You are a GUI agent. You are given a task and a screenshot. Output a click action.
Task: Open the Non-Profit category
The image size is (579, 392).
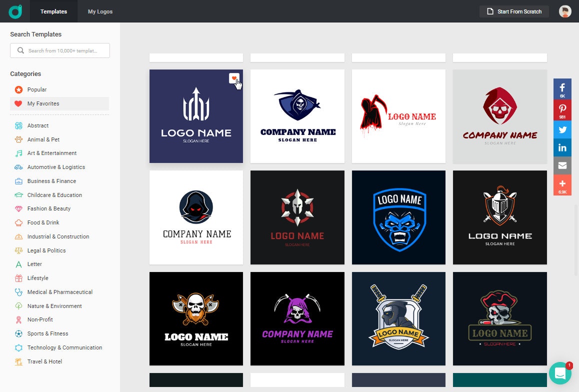(59, 320)
